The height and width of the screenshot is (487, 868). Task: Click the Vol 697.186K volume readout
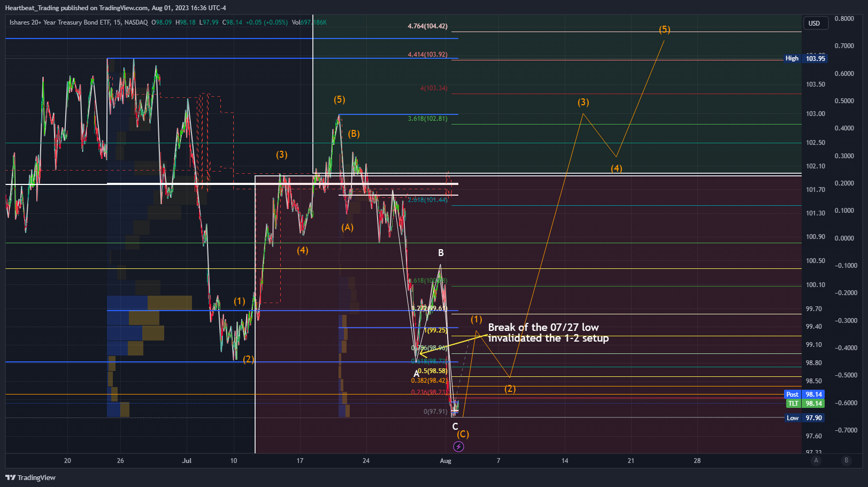(309, 22)
